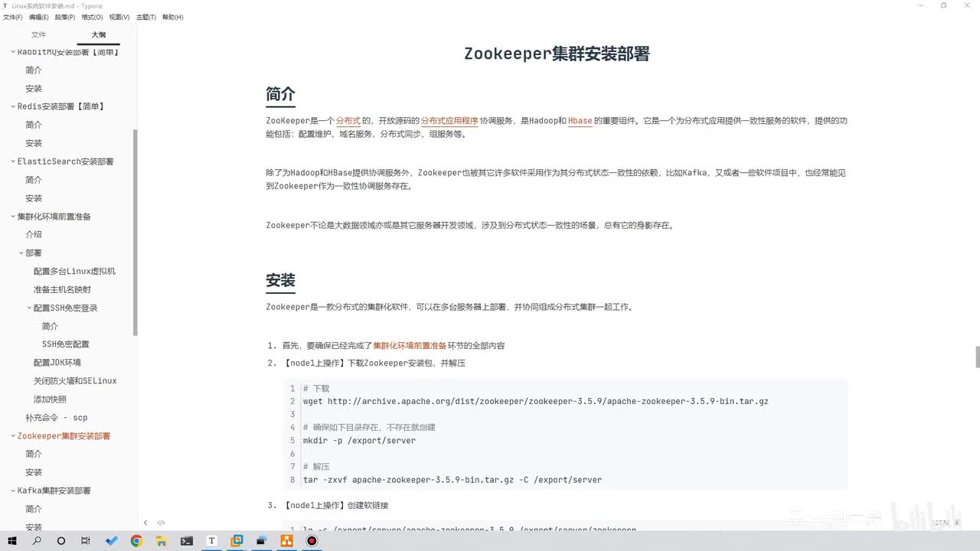Switch to source code mode icon

click(161, 523)
